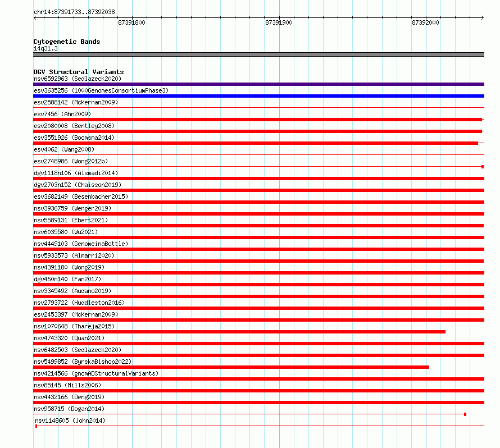
Task: Open dgv460n140 (Fan2017) variant
Action: point(67,279)
